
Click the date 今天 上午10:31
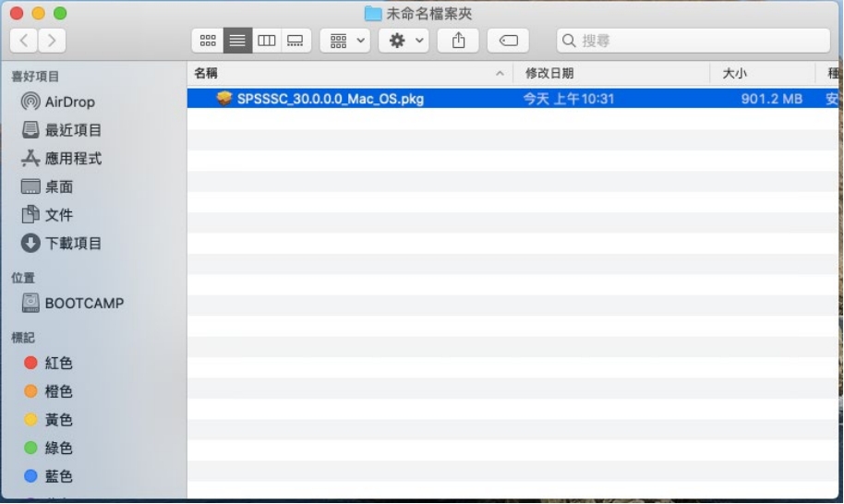[x=569, y=99]
